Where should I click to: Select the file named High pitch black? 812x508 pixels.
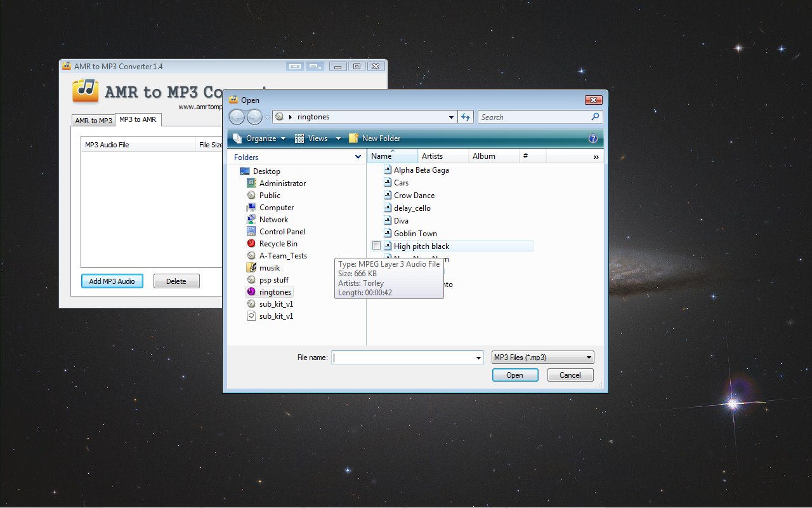(x=421, y=246)
